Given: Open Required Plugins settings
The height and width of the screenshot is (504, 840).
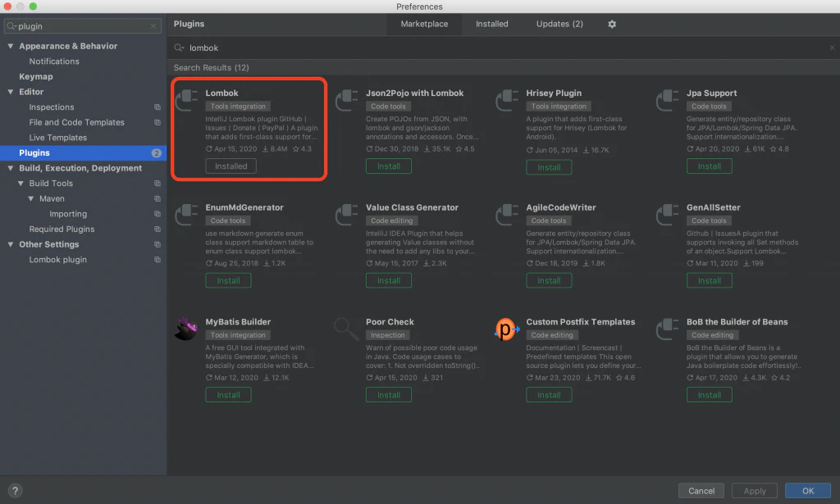Looking at the screenshot, I should coord(62,229).
